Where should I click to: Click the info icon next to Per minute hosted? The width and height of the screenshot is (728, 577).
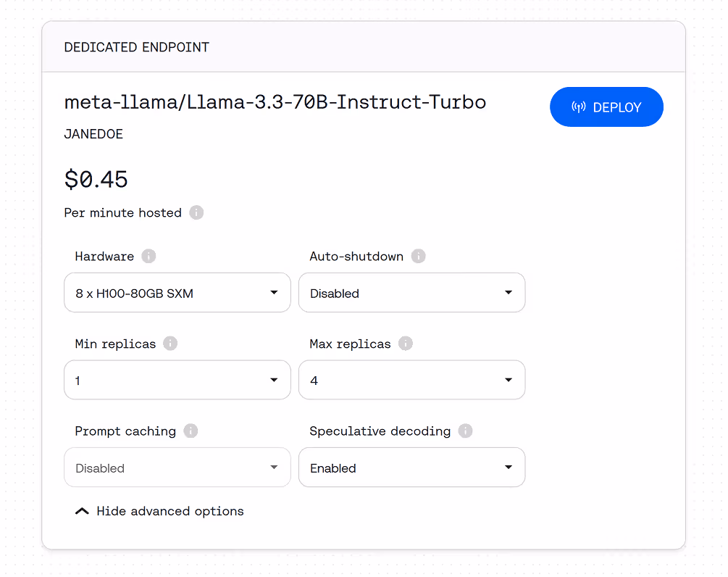196,213
